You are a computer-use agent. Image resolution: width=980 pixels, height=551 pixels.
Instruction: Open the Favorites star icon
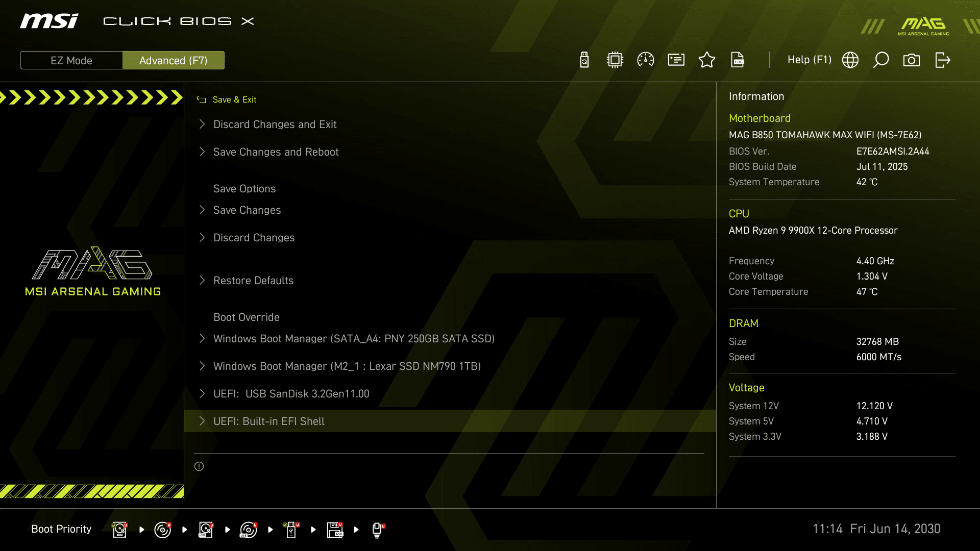tap(707, 60)
